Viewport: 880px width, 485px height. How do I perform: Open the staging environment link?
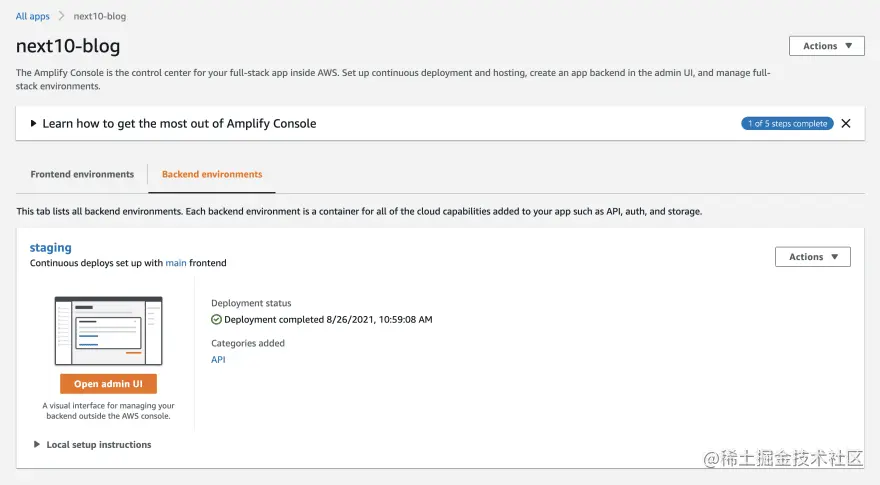click(51, 247)
